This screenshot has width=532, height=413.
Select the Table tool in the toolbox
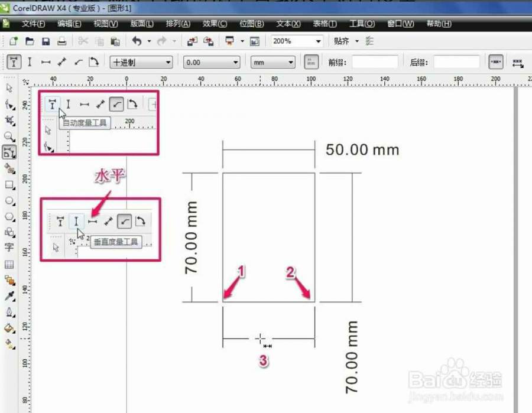point(9,264)
